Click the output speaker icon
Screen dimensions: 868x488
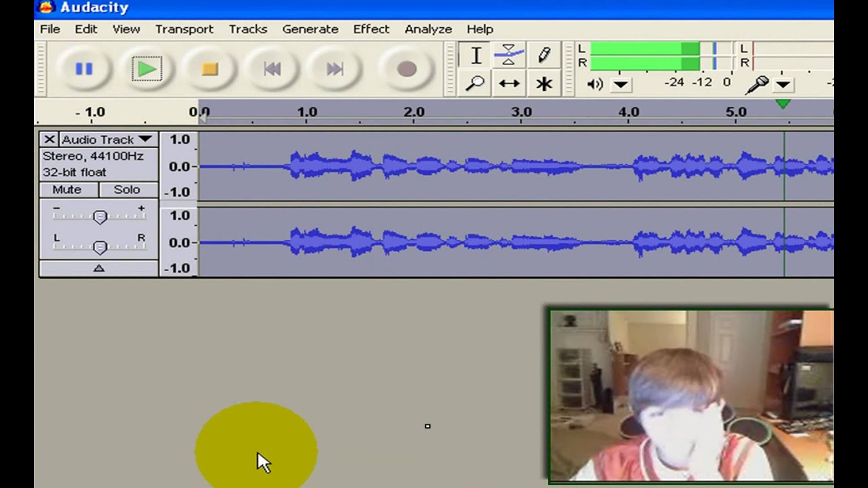point(595,84)
